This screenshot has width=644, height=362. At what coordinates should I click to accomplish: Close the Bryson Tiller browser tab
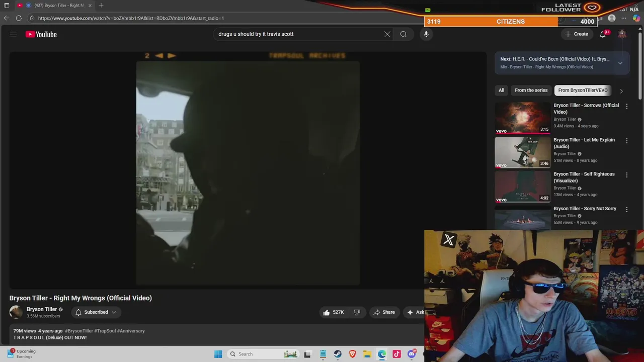(x=90, y=5)
